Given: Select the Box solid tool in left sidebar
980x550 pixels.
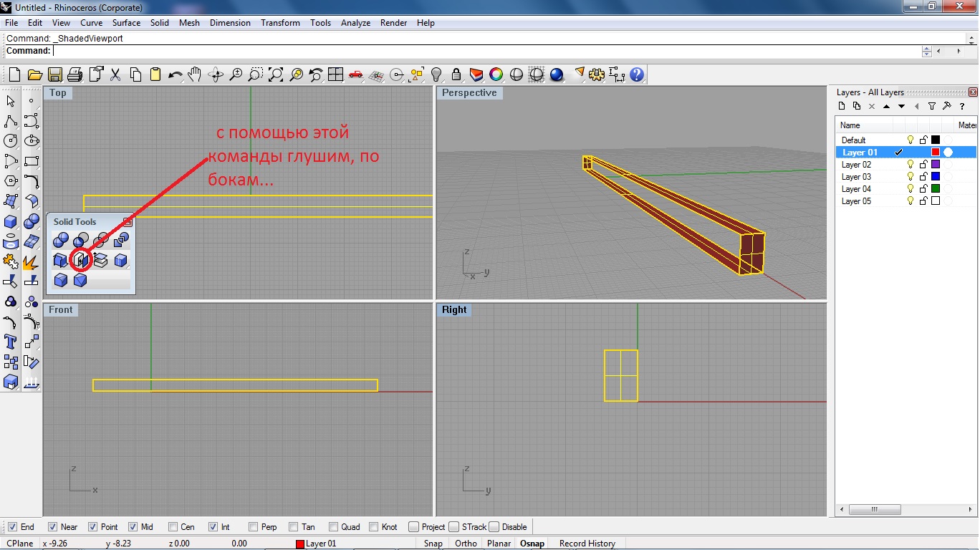Looking at the screenshot, I should click(11, 221).
